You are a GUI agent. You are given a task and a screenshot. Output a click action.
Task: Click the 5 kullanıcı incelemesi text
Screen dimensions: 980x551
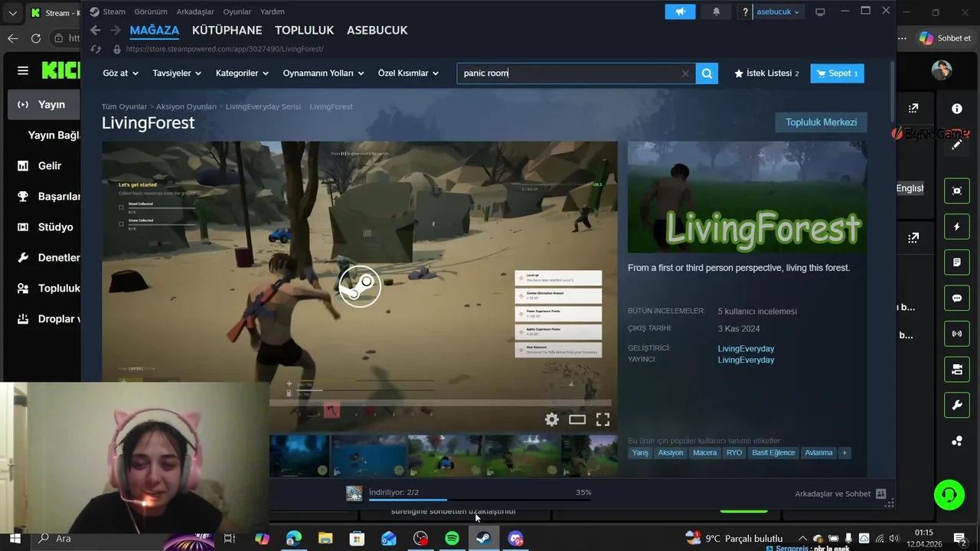(757, 311)
